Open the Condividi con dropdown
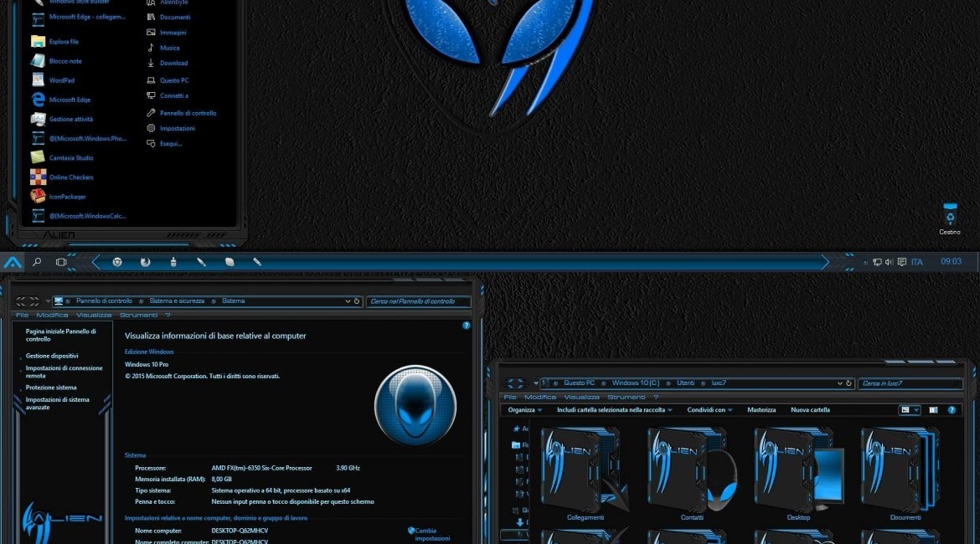980x544 pixels. [709, 410]
